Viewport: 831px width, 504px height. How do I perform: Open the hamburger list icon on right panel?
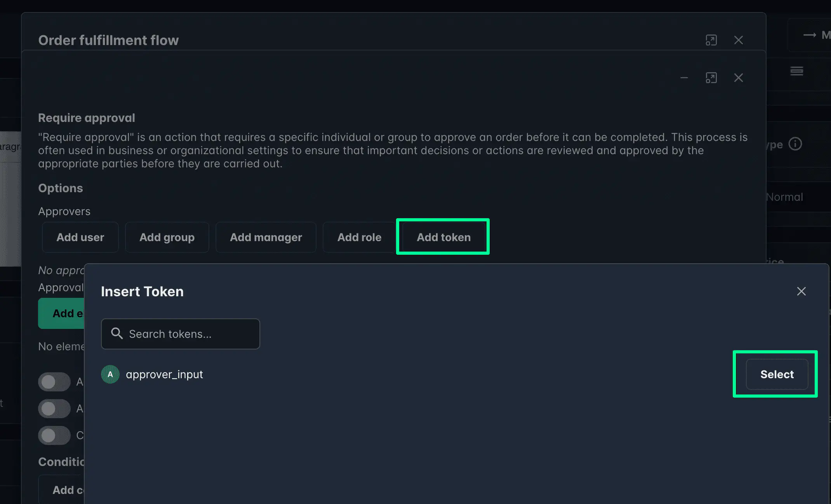click(796, 71)
